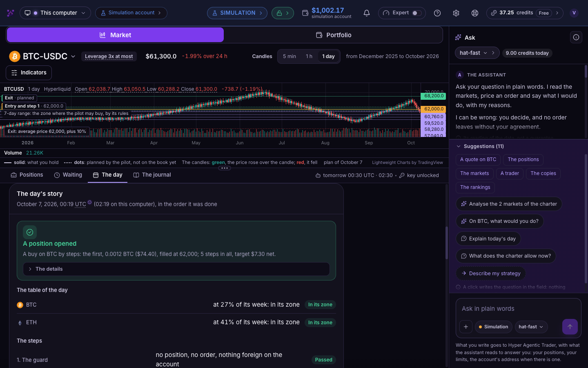Image resolution: width=588 pixels, height=368 pixels.
Task: Click the app logo in the top-left corner
Action: pyautogui.click(x=11, y=13)
